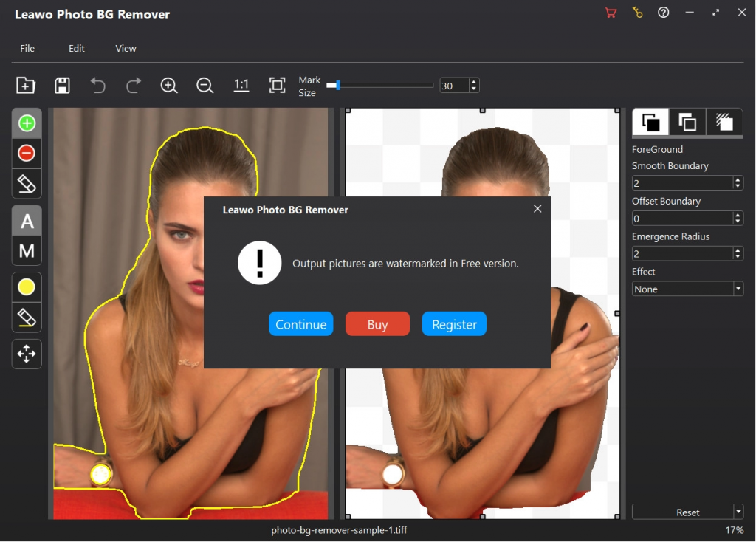The width and height of the screenshot is (756, 542).
Task: Open the View menu
Action: click(x=125, y=48)
